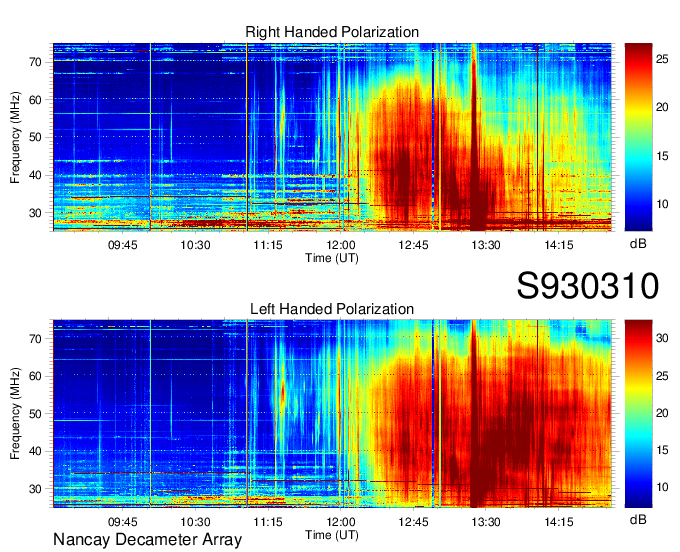Click the bottom plot's Frequency (MHz) axis label
Viewport: 680px width, 552px height.
click(16, 414)
